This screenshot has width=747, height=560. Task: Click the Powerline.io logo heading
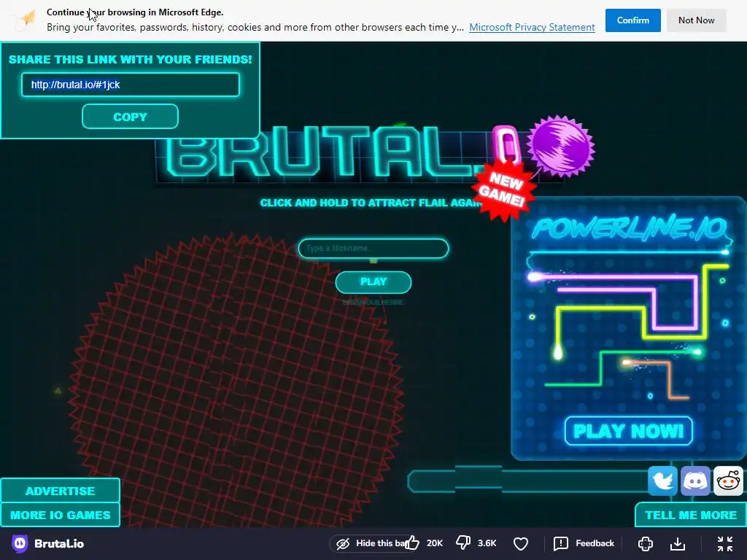pos(629,227)
